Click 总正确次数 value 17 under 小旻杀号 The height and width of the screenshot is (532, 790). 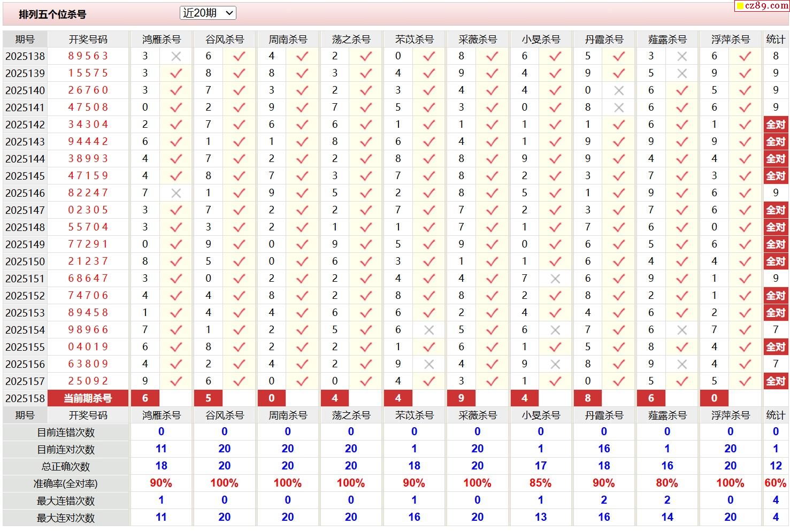tap(540, 466)
